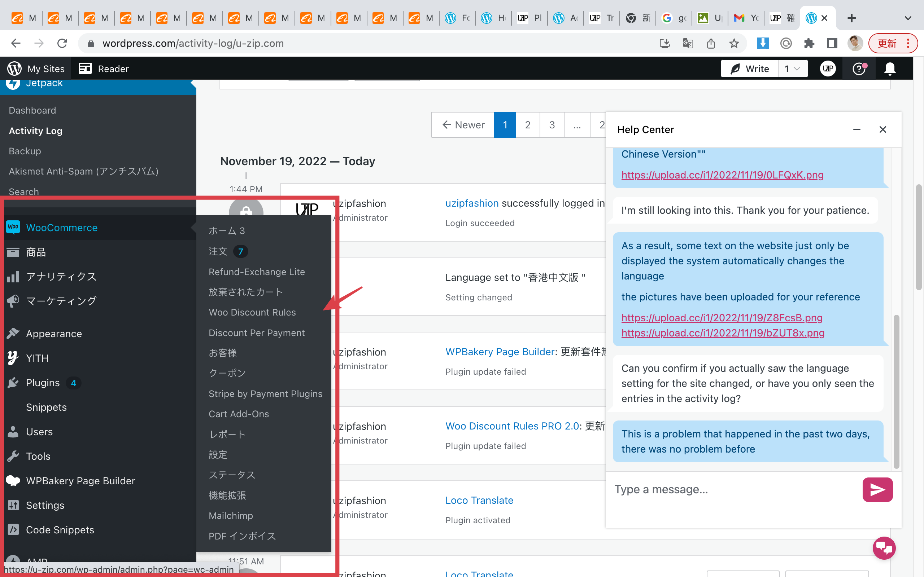Open the Loco Translate plugin link
The image size is (924, 577).
pos(479,500)
